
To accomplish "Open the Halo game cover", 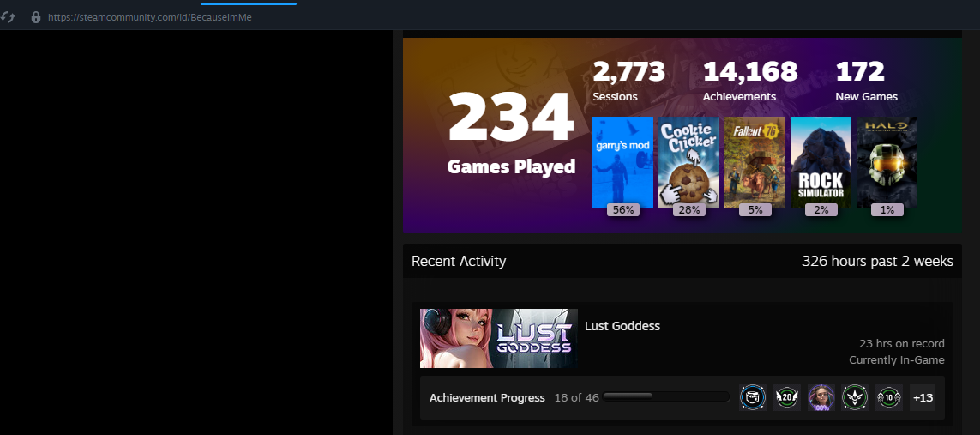I will tap(887, 162).
